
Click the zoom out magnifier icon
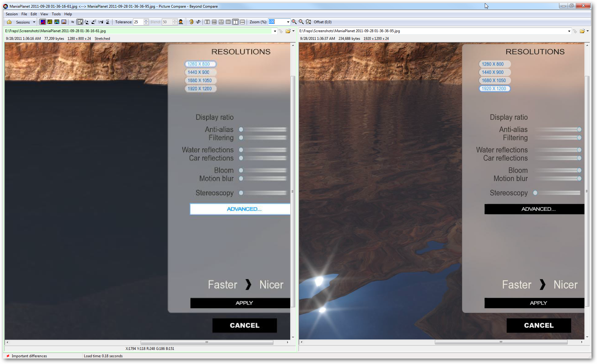point(301,22)
